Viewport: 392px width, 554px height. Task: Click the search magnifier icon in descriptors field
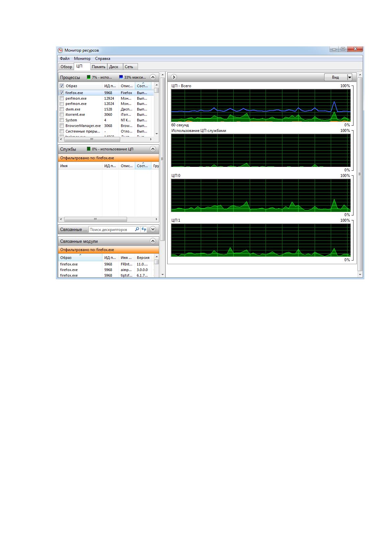(x=137, y=229)
